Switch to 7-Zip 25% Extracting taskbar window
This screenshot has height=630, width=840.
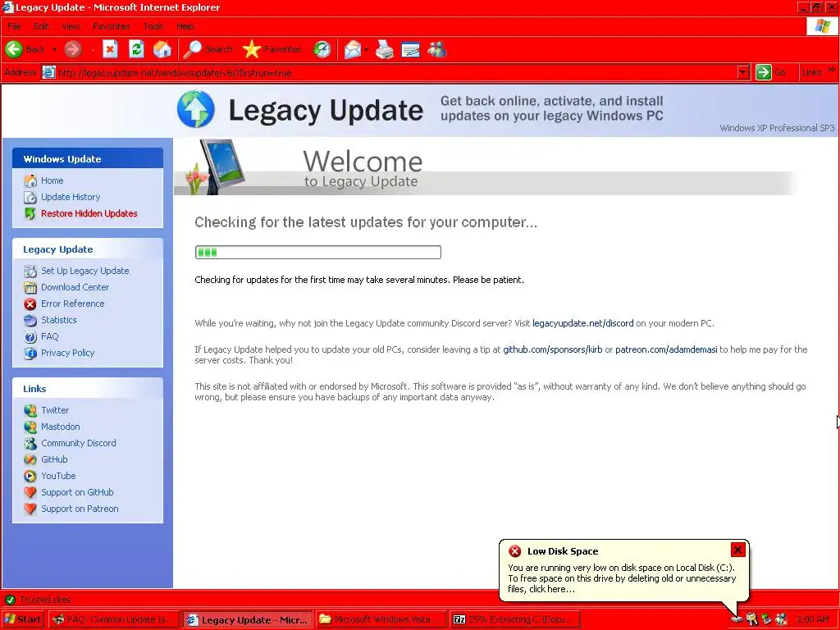click(515, 619)
